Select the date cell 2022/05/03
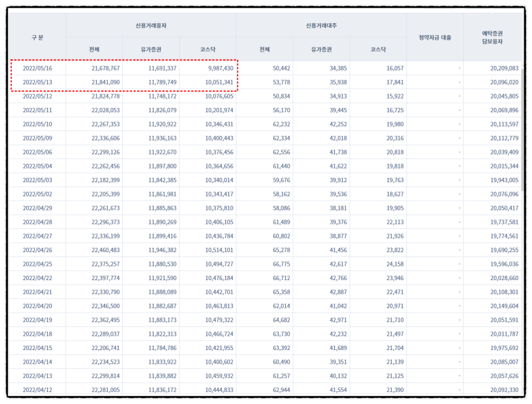Image resolution: width=532 pixels, height=404 pixels. (x=37, y=180)
